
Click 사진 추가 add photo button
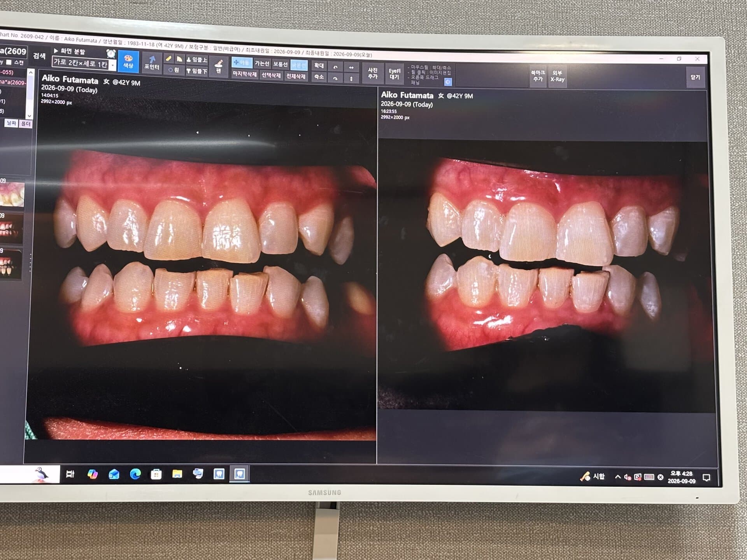click(x=372, y=73)
